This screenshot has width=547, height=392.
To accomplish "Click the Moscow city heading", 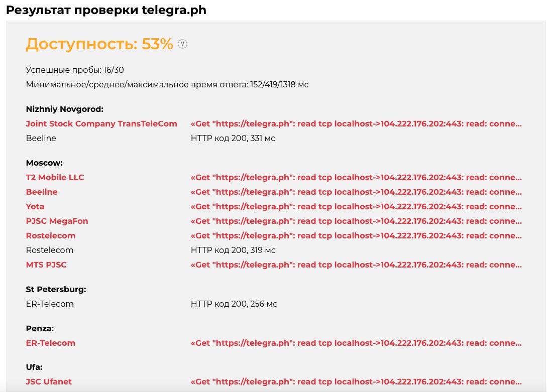I will (44, 163).
